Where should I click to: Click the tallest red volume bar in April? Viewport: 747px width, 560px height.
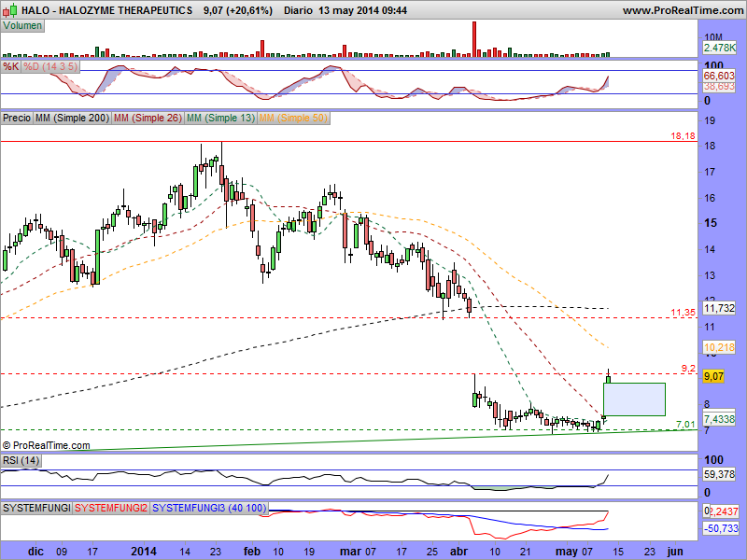click(x=474, y=39)
